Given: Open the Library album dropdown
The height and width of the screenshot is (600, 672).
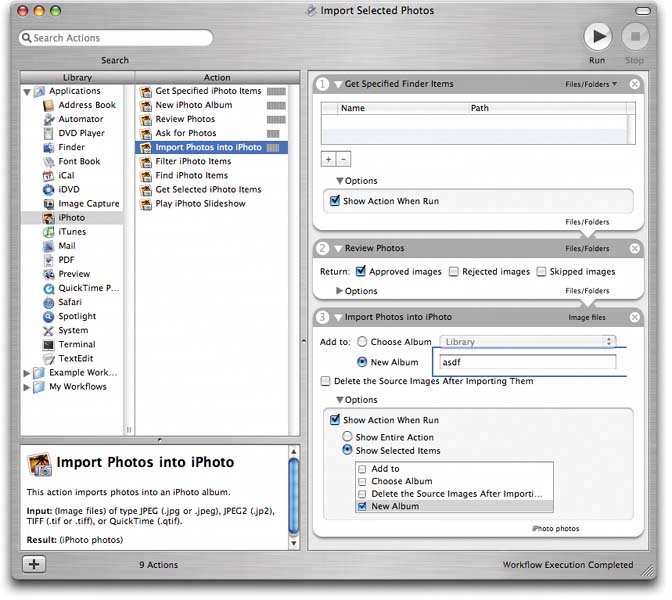Looking at the screenshot, I should 529,342.
